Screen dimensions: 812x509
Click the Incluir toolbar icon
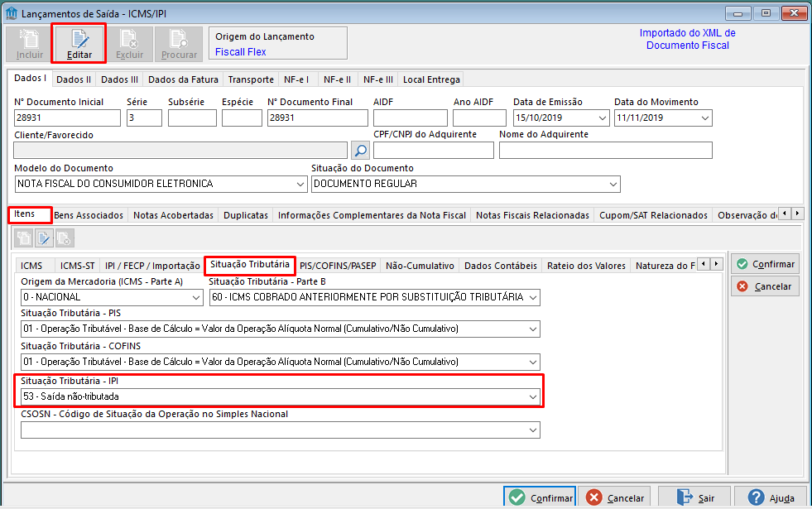pos(30,44)
